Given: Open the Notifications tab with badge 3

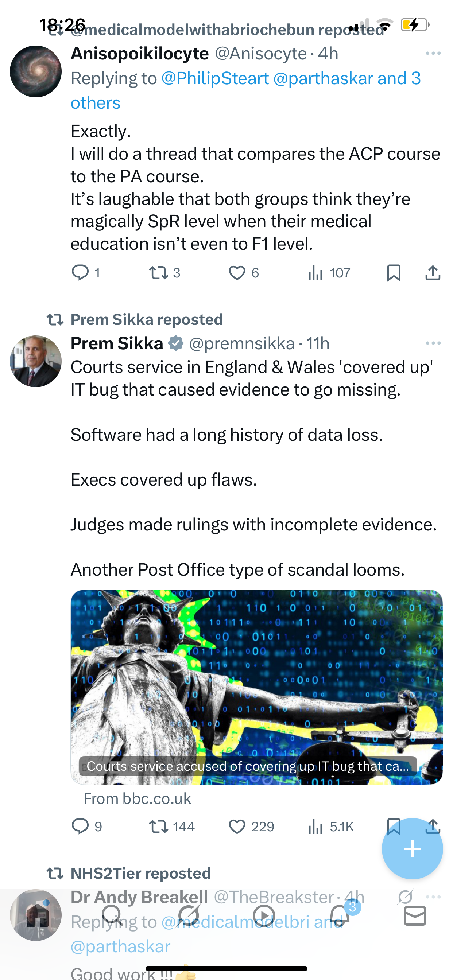Looking at the screenshot, I should [x=339, y=915].
